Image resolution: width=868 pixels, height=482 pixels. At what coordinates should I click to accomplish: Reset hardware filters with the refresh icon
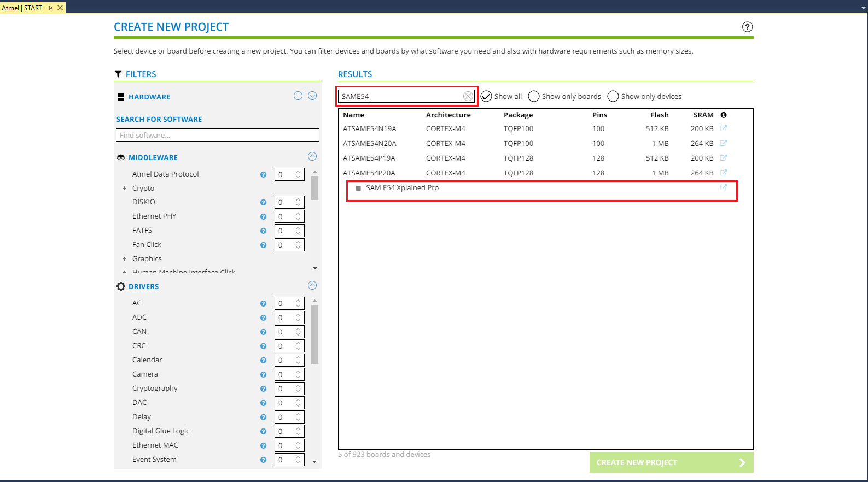point(298,96)
